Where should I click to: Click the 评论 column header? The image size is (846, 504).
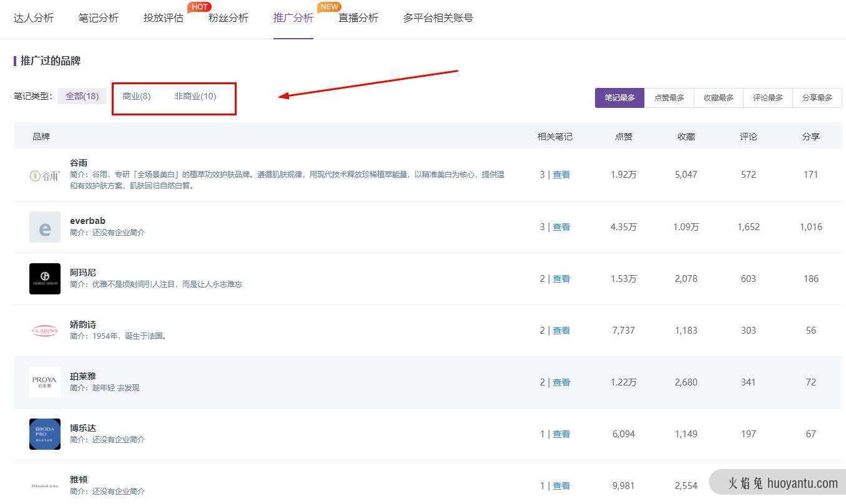(749, 137)
